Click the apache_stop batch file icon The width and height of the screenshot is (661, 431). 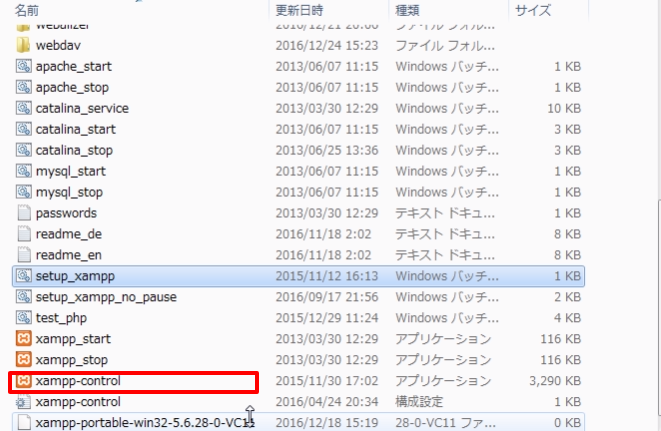(24, 87)
